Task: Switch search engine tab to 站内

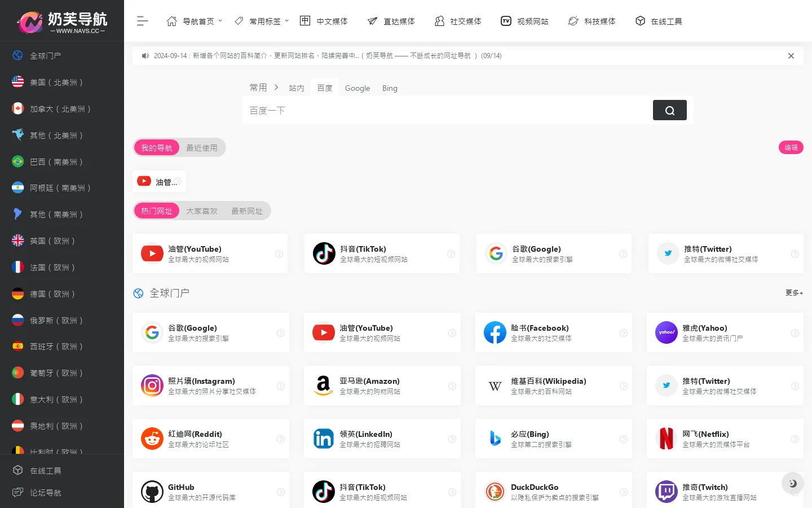Action: coord(297,88)
